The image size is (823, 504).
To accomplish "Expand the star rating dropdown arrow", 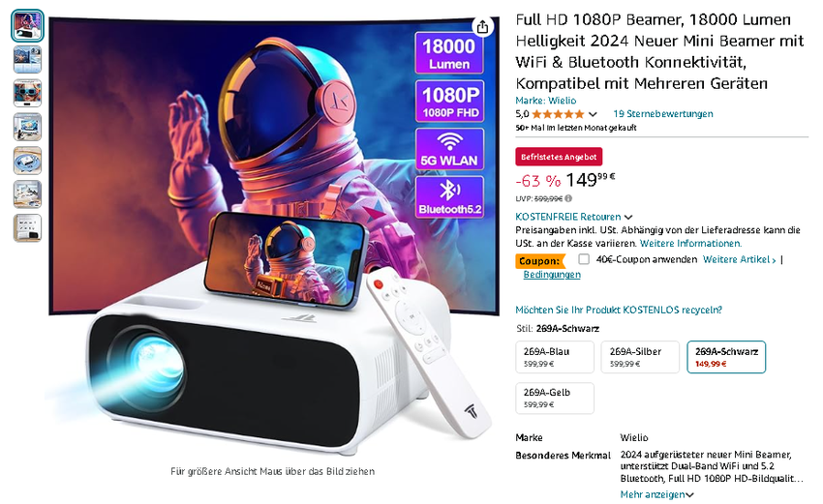I will point(594,114).
